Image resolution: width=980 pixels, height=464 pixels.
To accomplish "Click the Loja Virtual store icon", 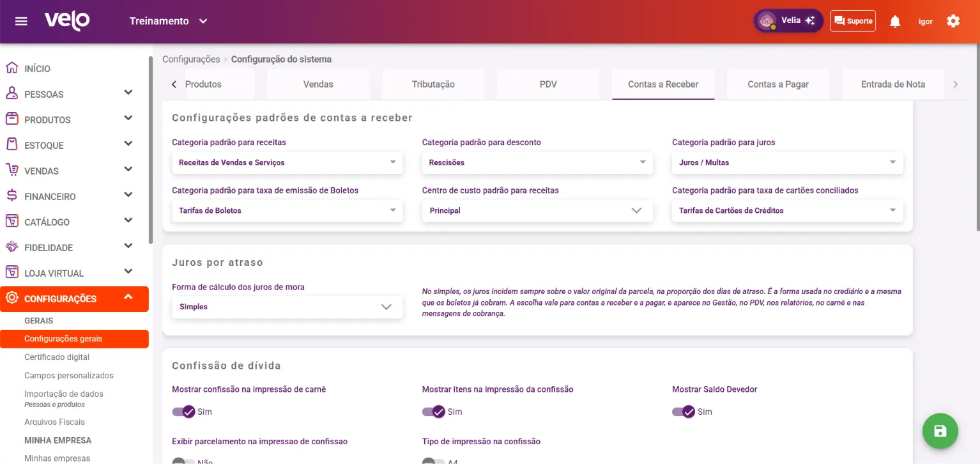I will (x=11, y=272).
